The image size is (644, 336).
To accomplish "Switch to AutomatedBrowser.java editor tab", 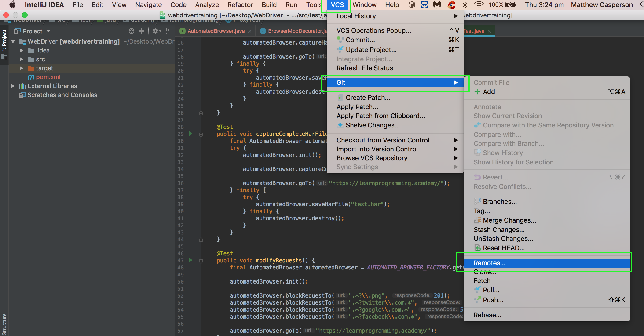I will point(216,31).
